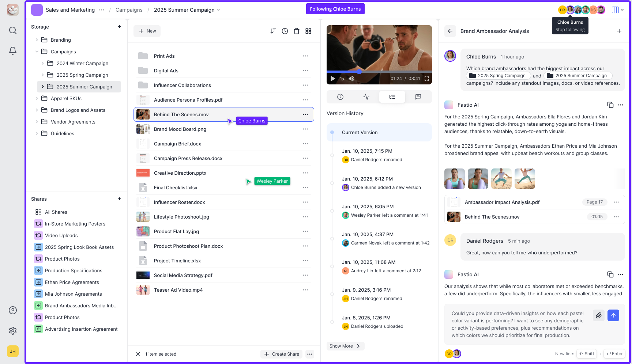Click the sort order icon
The height and width of the screenshot is (364, 632).
point(273,31)
